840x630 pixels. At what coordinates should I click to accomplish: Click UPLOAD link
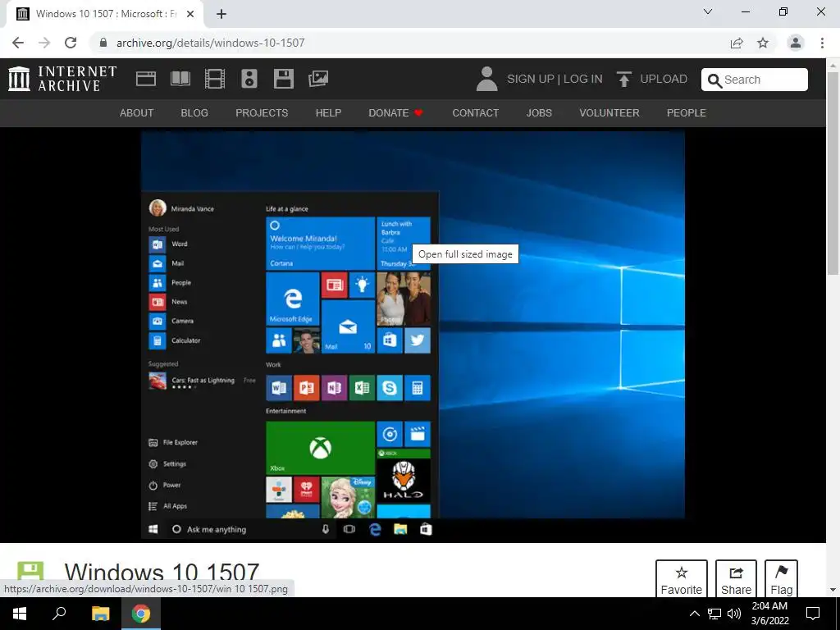(663, 79)
